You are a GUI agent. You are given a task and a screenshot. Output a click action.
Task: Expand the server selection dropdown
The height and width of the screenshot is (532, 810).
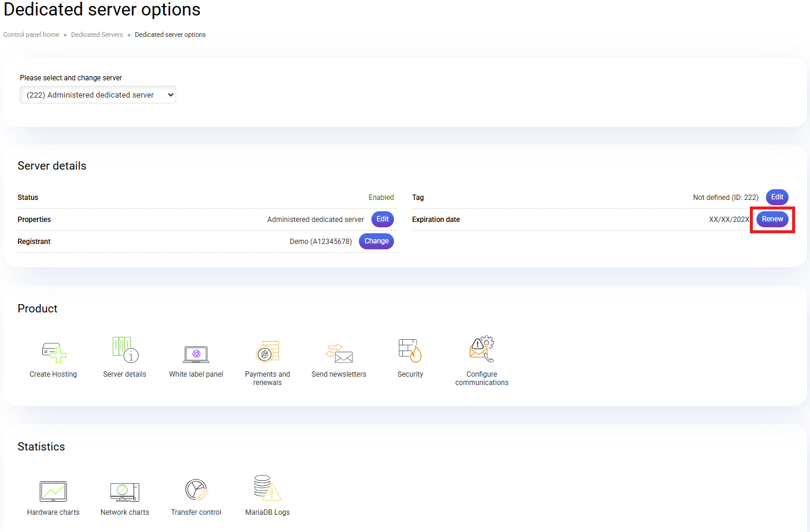coord(98,95)
